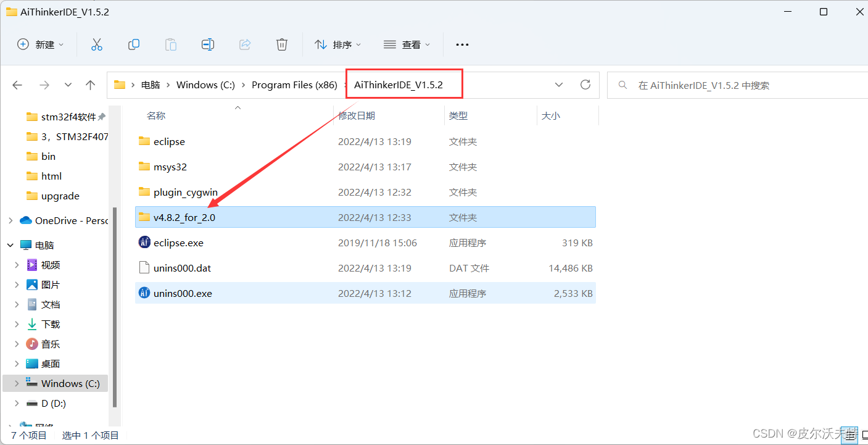Go up one folder level

click(x=91, y=85)
